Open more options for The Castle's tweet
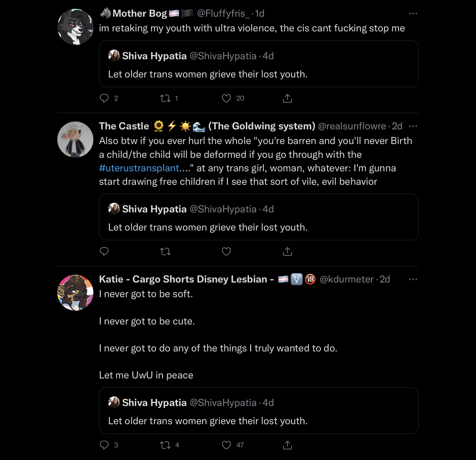 point(413,126)
